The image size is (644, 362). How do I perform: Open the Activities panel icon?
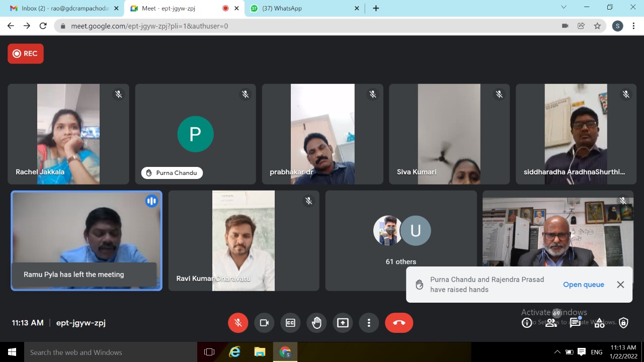click(x=599, y=323)
